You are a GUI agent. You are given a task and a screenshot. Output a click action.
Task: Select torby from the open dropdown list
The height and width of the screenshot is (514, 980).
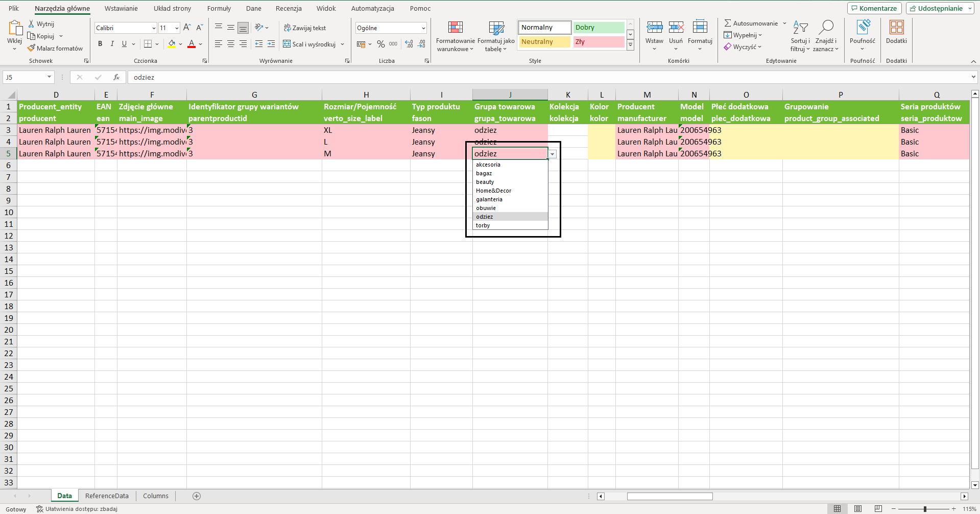[x=483, y=225]
